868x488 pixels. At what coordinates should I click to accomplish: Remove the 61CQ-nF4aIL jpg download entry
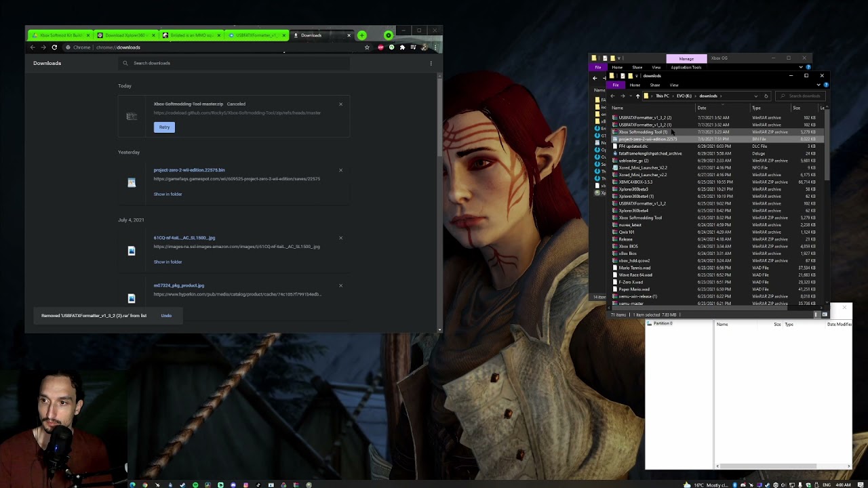point(340,238)
